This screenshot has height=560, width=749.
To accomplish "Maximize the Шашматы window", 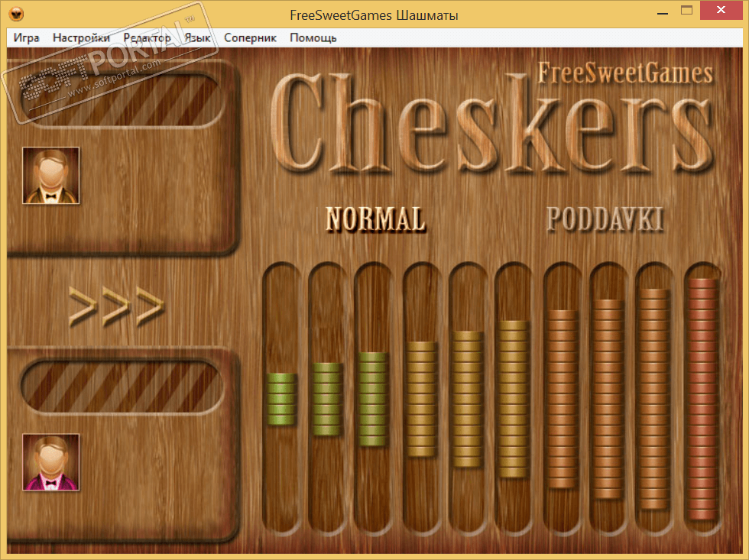I will (686, 11).
